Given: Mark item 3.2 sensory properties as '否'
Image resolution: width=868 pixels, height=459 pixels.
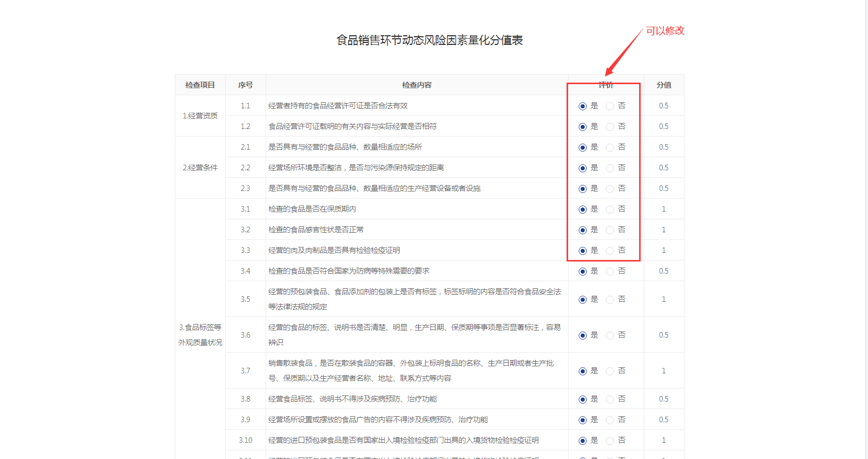Looking at the screenshot, I should tap(610, 230).
